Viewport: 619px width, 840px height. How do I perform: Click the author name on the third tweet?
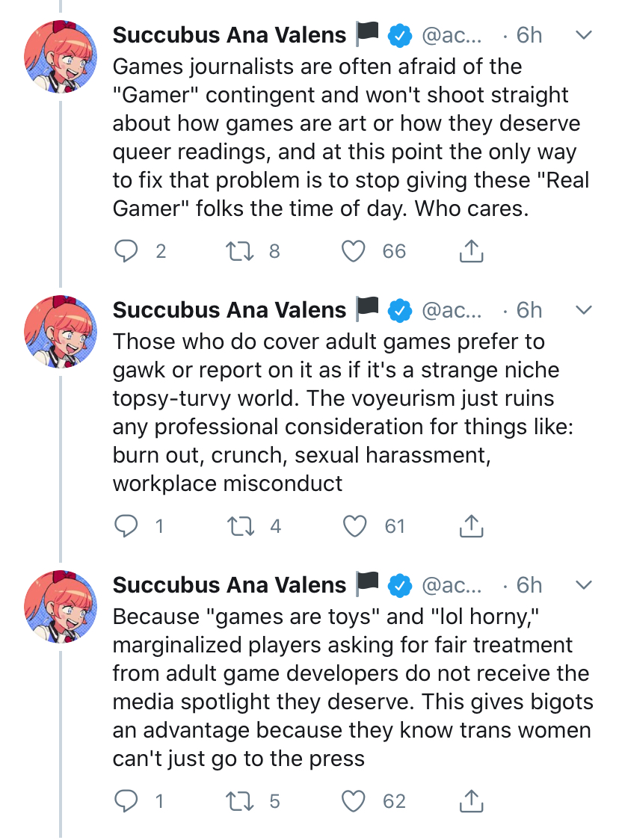click(229, 585)
